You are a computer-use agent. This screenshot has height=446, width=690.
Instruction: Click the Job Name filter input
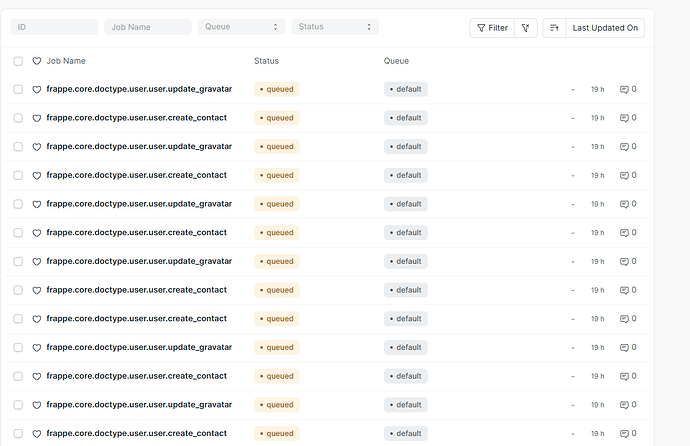coord(148,27)
